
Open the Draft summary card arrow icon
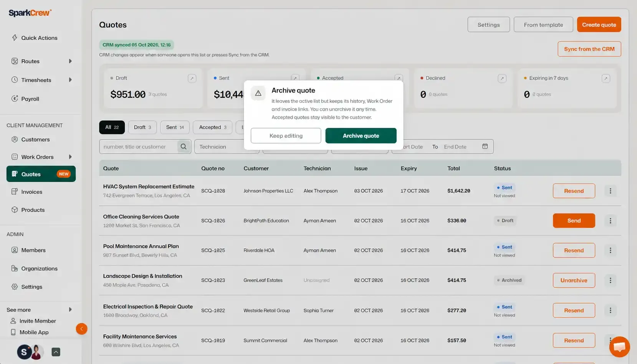(x=192, y=78)
